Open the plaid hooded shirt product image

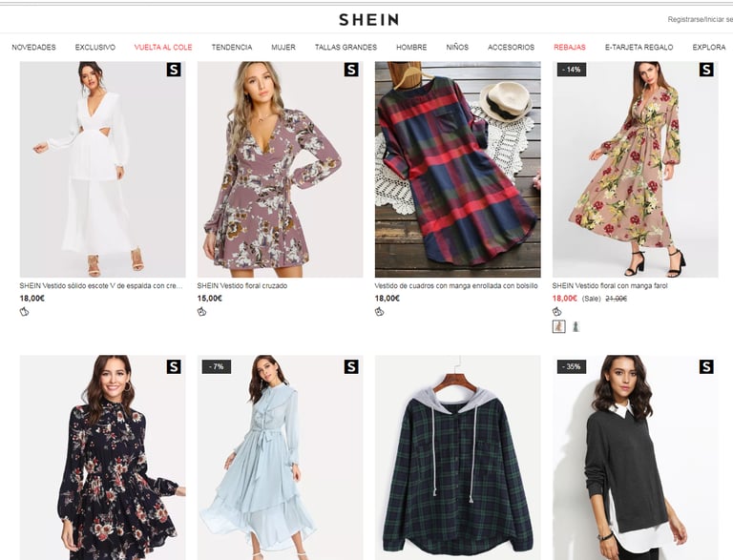tap(458, 458)
